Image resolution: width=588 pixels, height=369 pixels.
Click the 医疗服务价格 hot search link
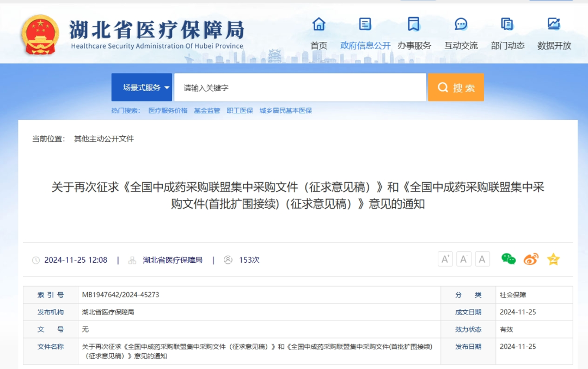pyautogui.click(x=168, y=111)
